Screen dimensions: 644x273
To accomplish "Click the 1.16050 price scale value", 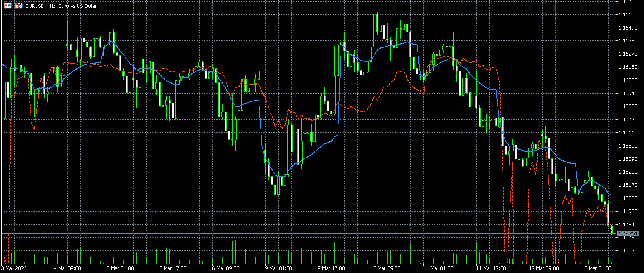I will click(x=629, y=80).
